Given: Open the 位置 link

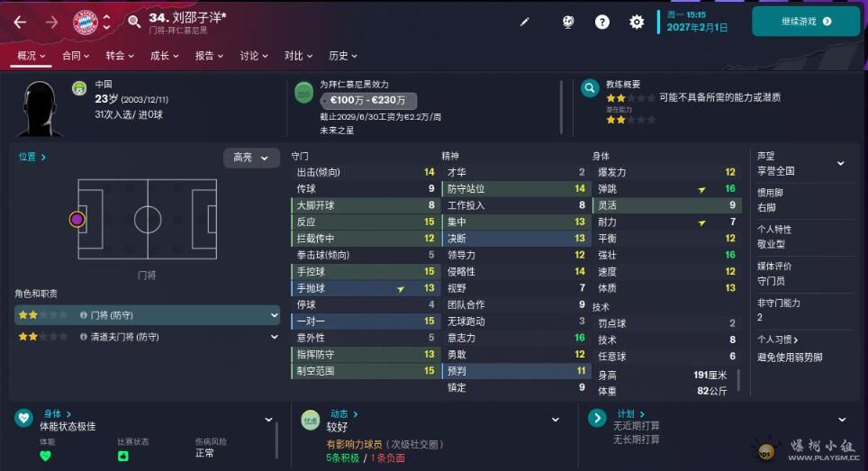Looking at the screenshot, I should (x=32, y=158).
